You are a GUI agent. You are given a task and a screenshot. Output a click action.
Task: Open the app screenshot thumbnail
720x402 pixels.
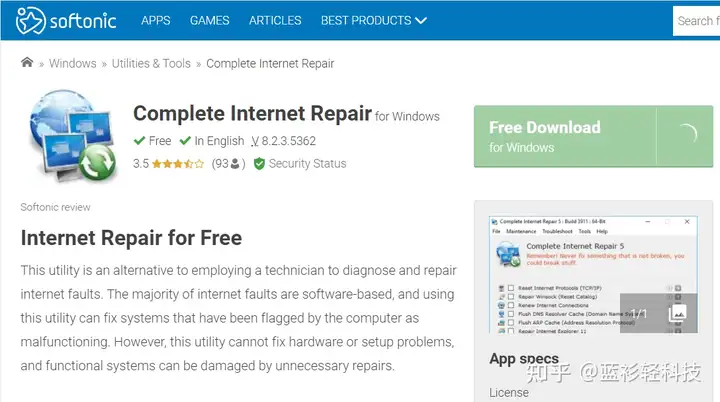(593, 274)
